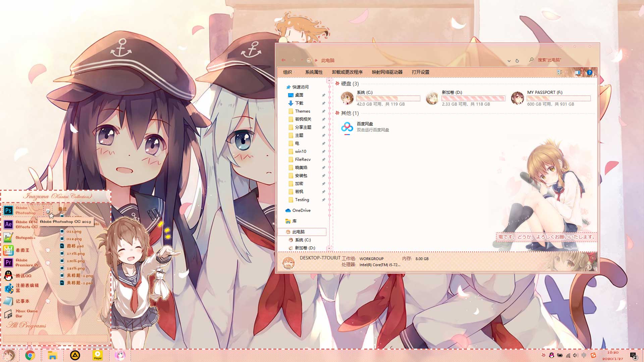Switch 中 input method indicator
Viewport: 644px width, 362px height.
pyautogui.click(x=584, y=355)
